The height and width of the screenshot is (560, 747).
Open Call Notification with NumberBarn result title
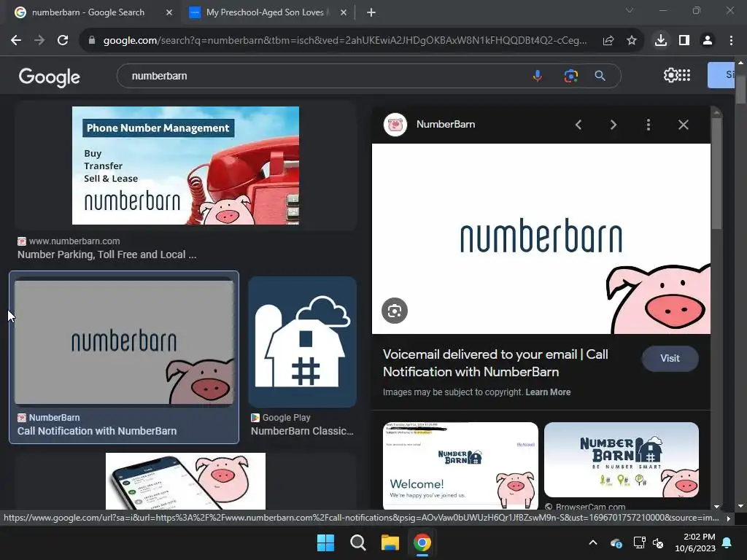(x=97, y=431)
